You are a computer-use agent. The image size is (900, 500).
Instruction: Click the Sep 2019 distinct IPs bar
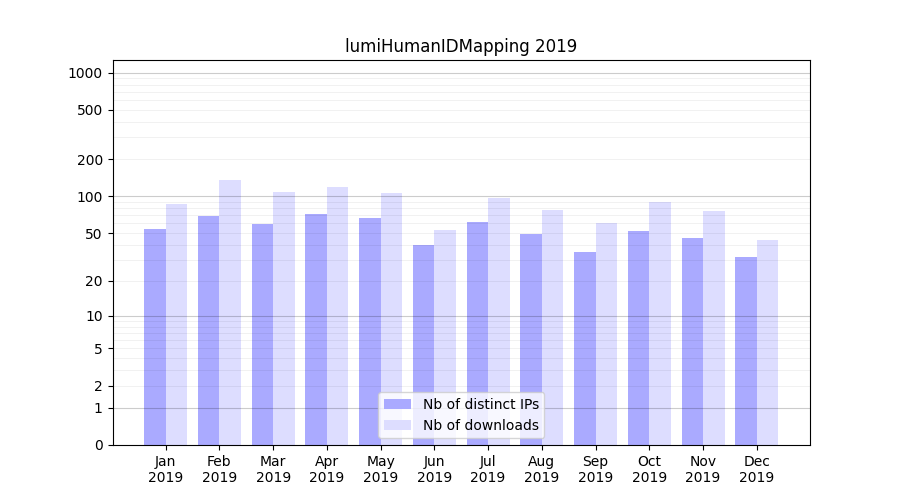585,348
